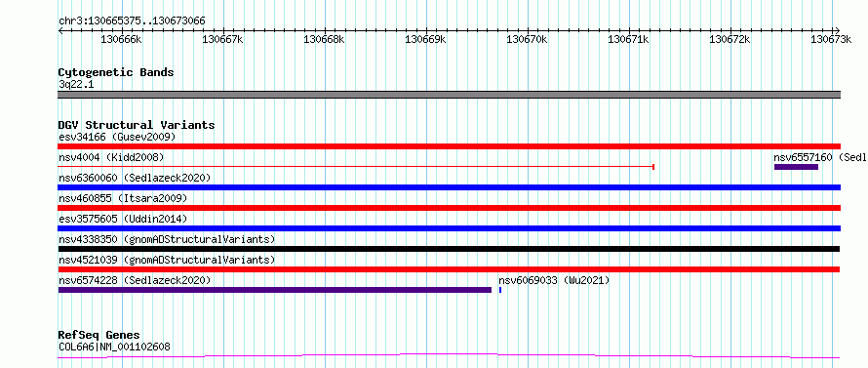
Task: Select the purple nsv6557160 variant bar
Action: click(x=796, y=167)
